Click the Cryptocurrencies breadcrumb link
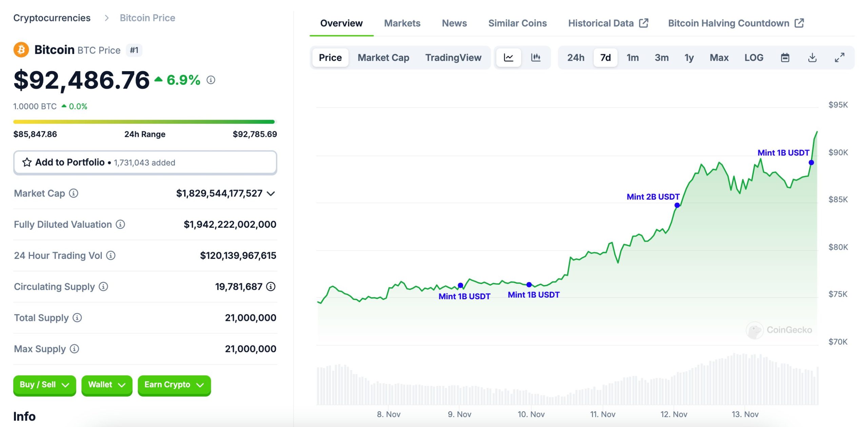The image size is (868, 427). (52, 18)
